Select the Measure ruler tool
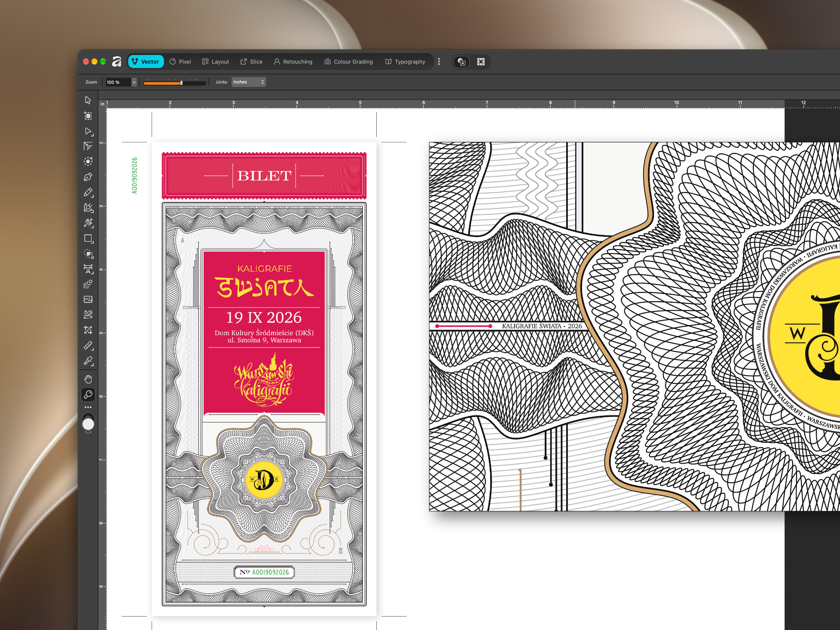 click(88, 345)
